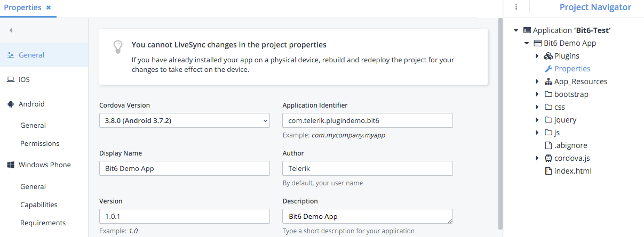Open Windows Phone Capabilities
Viewport: 644px width, 237px height.
(x=39, y=205)
